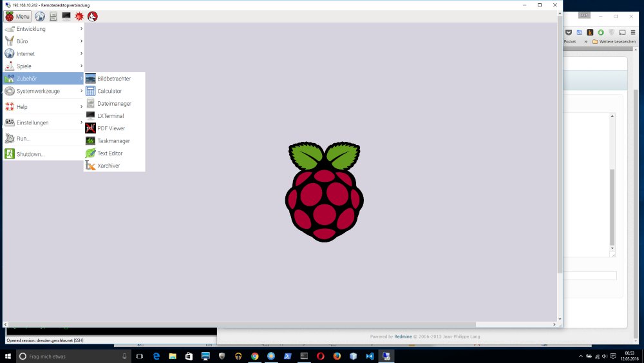Open the Büro menu category
The height and width of the screenshot is (363, 644).
point(44,41)
